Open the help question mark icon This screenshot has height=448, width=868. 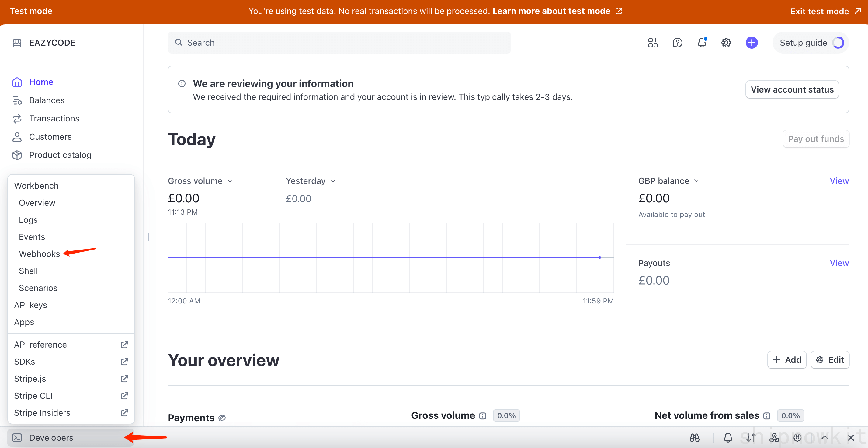coord(677,43)
